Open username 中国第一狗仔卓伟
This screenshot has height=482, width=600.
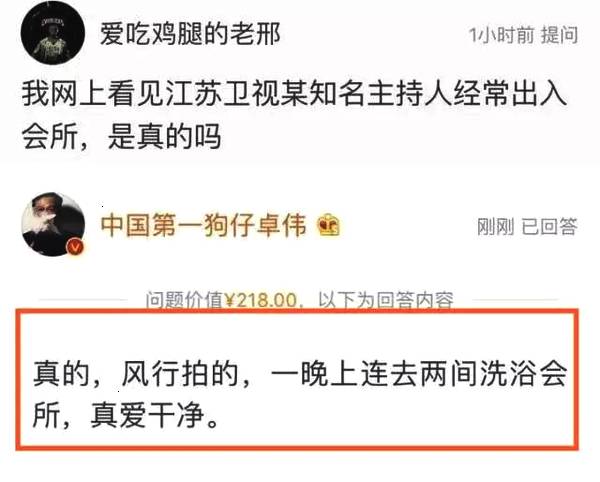(x=204, y=225)
